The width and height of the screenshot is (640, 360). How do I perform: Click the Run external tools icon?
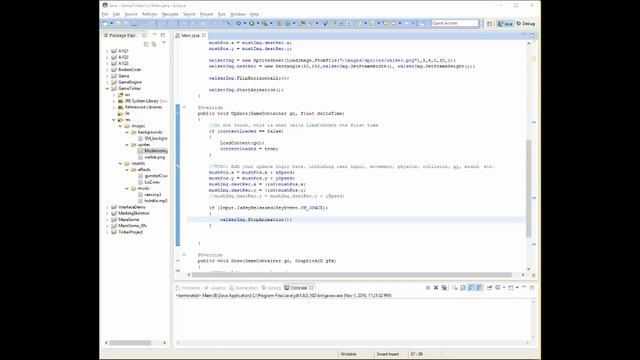265,24
